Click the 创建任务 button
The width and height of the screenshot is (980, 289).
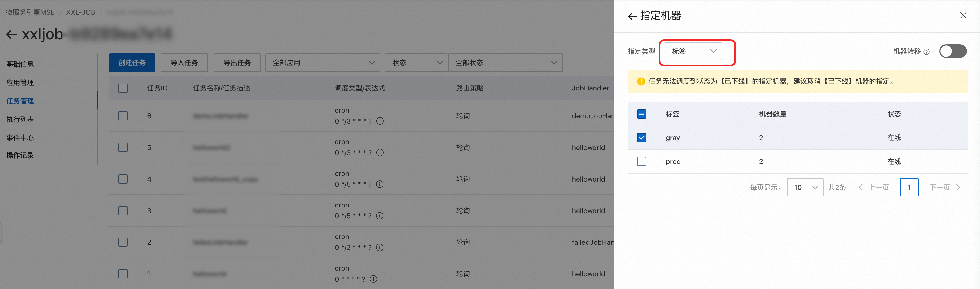[x=132, y=63]
